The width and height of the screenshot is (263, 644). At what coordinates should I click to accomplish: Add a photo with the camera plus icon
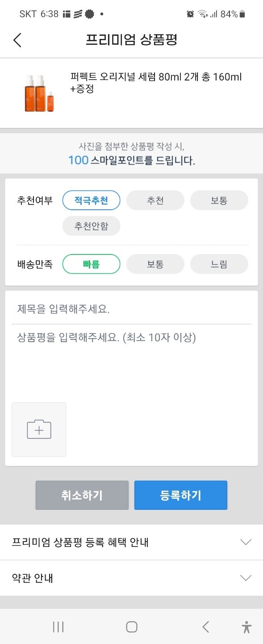(x=39, y=430)
